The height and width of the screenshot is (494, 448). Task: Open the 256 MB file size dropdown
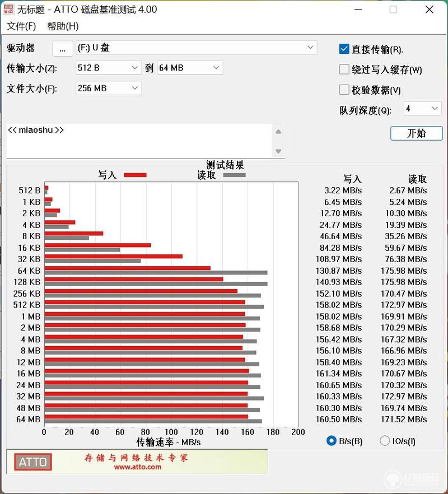click(109, 88)
